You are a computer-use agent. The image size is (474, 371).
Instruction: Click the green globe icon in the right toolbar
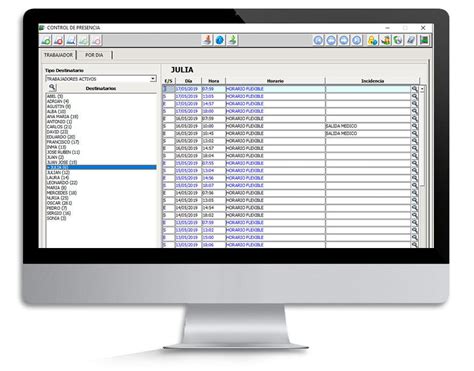[x=398, y=40]
